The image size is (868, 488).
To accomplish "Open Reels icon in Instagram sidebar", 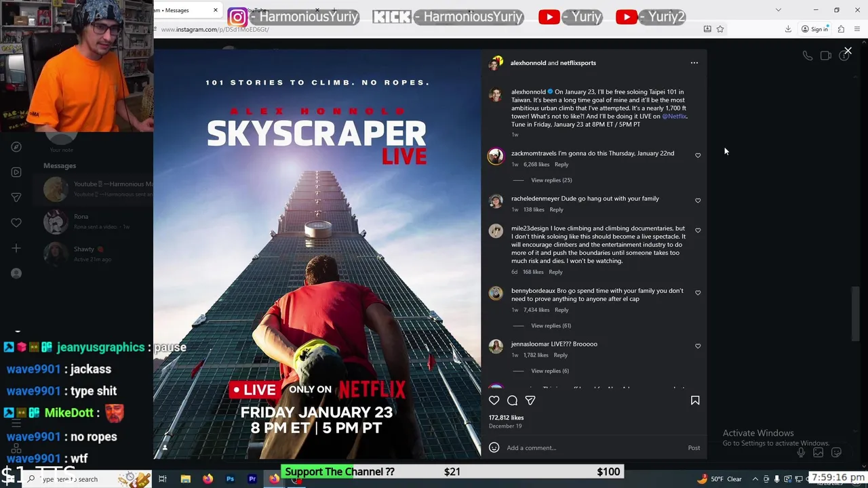I will click(16, 172).
